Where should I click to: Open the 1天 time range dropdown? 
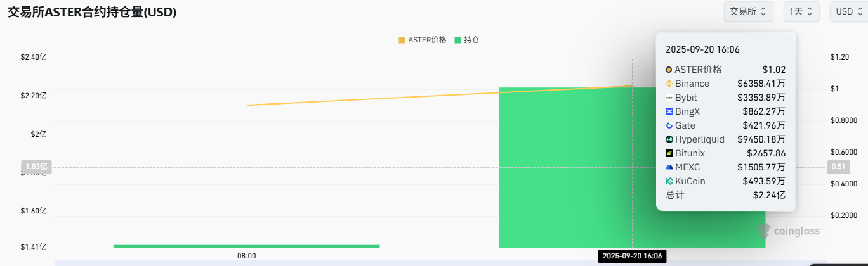pyautogui.click(x=801, y=11)
